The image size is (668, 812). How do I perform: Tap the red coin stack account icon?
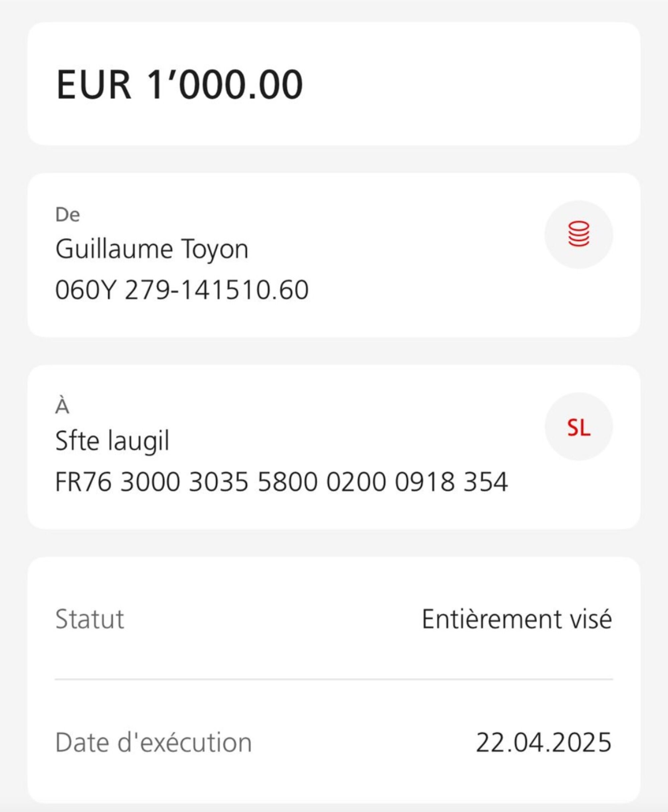[578, 234]
